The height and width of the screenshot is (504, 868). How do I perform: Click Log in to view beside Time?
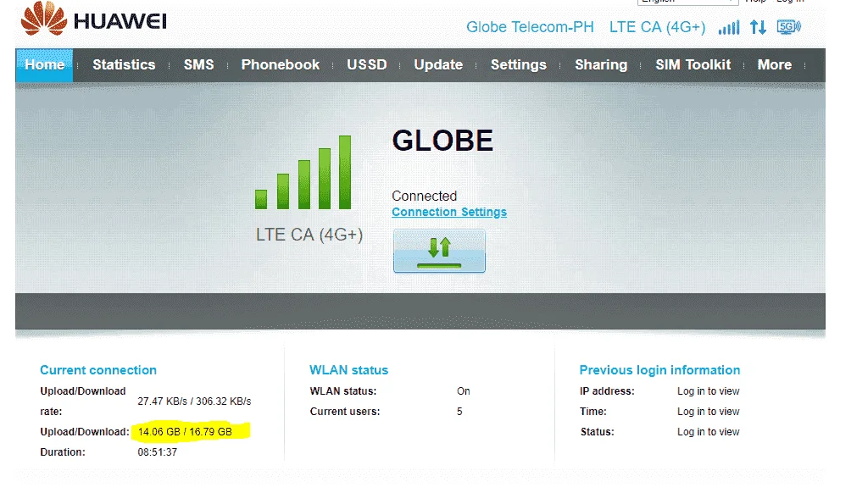tap(708, 412)
